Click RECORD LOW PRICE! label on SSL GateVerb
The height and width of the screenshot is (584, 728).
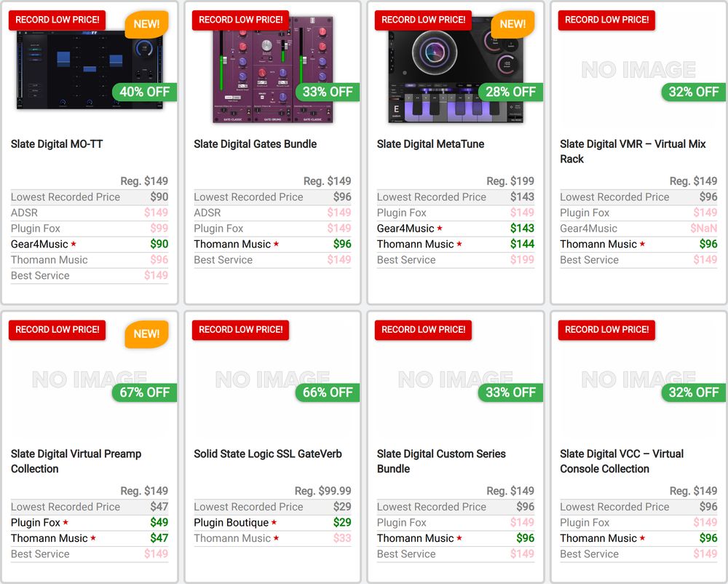[x=240, y=330]
